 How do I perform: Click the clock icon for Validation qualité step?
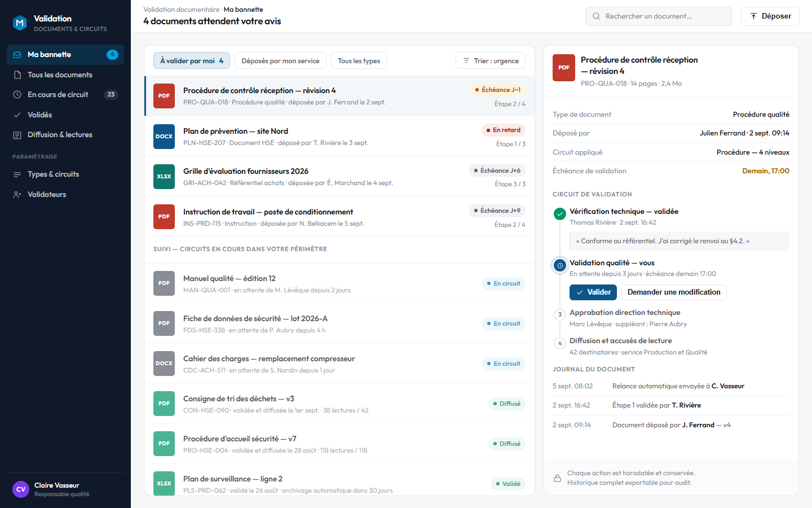coord(560,265)
